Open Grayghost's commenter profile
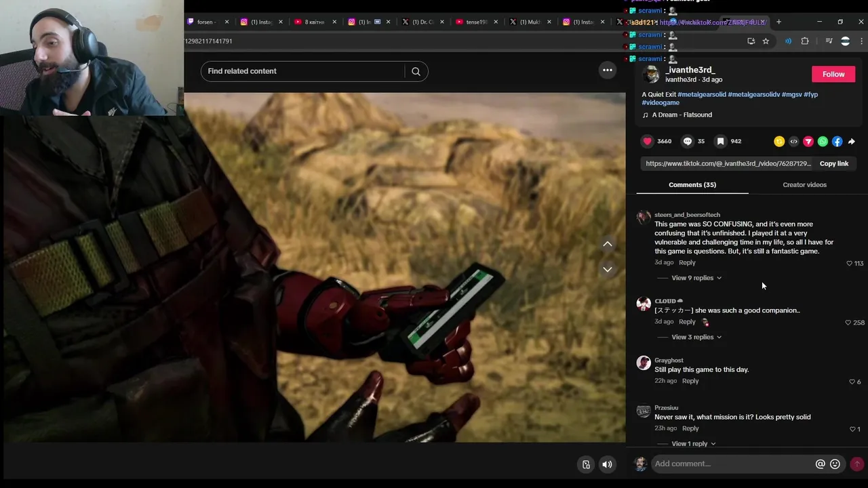The width and height of the screenshot is (868, 488). (x=644, y=363)
